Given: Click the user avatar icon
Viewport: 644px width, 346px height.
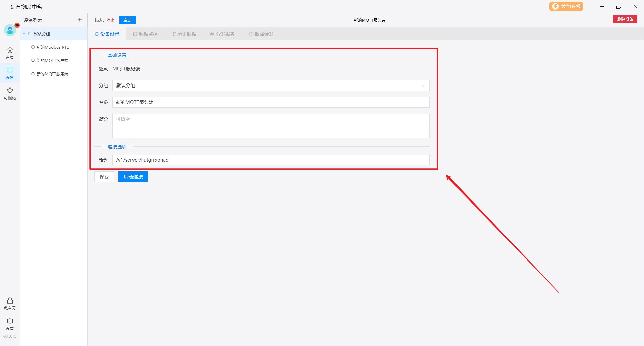Looking at the screenshot, I should click(x=10, y=31).
